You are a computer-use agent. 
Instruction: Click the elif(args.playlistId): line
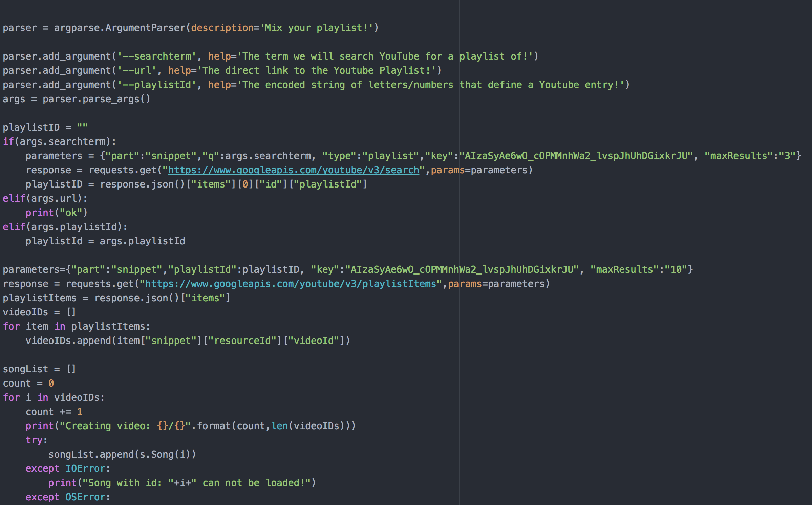tap(65, 227)
